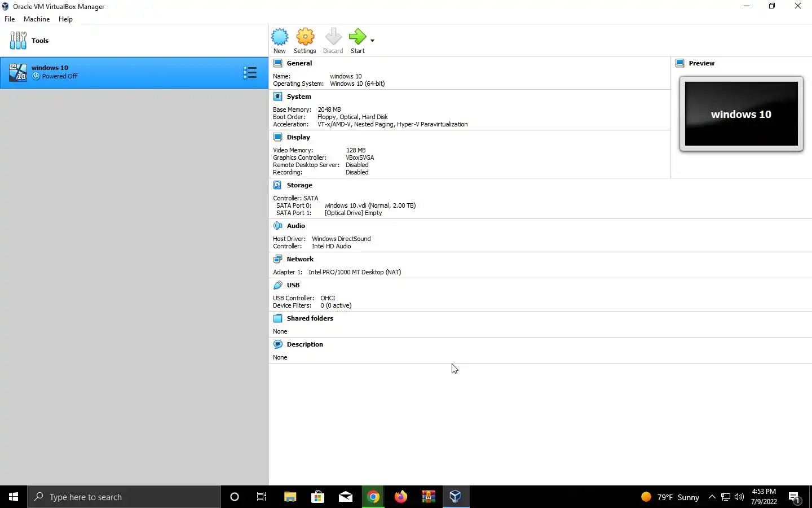Click the windows 10 preview thumbnail
The height and width of the screenshot is (508, 812).
741,114
